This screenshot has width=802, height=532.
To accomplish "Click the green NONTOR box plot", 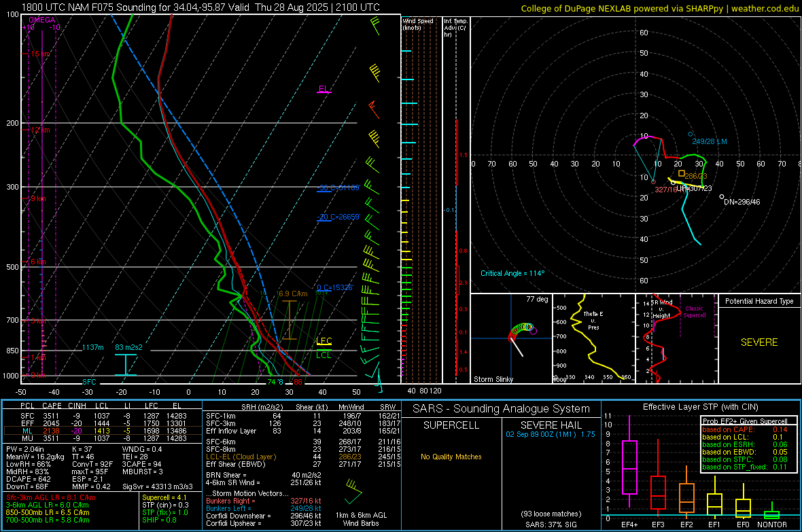I will point(771,512).
